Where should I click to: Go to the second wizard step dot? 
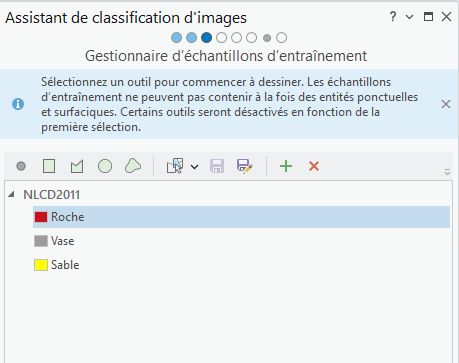click(191, 38)
